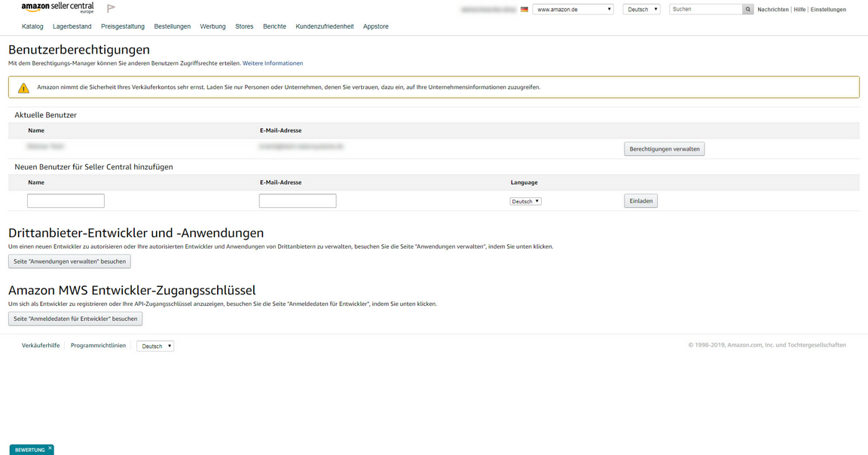Click the Hilfe link
The height and width of the screenshot is (455, 868).
(799, 9)
